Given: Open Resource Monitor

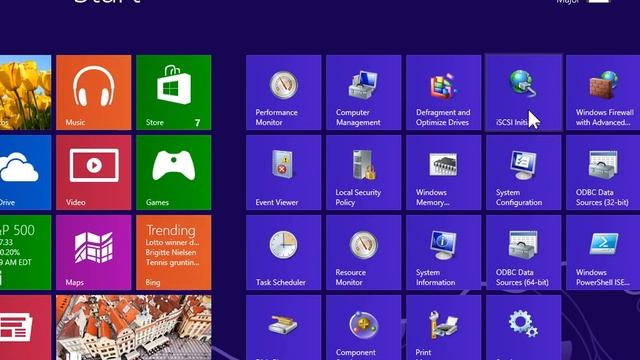Looking at the screenshot, I should 363,253.
